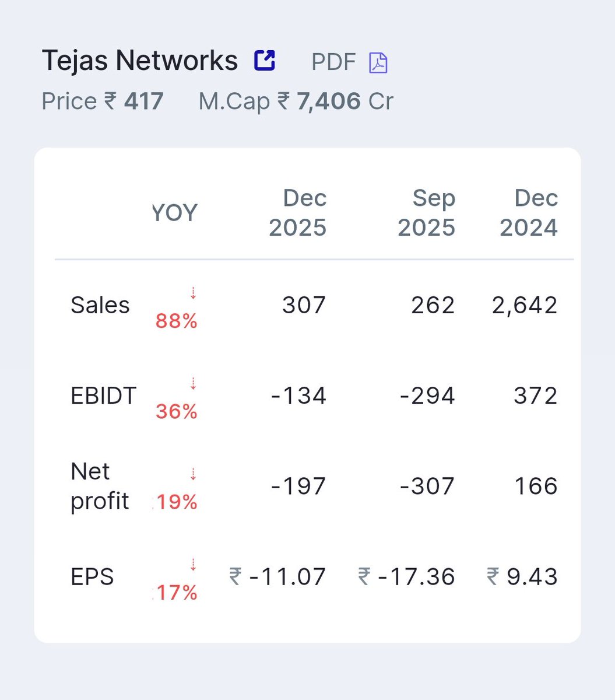
Task: Click the red down arrow for Net profit
Action: click(193, 474)
